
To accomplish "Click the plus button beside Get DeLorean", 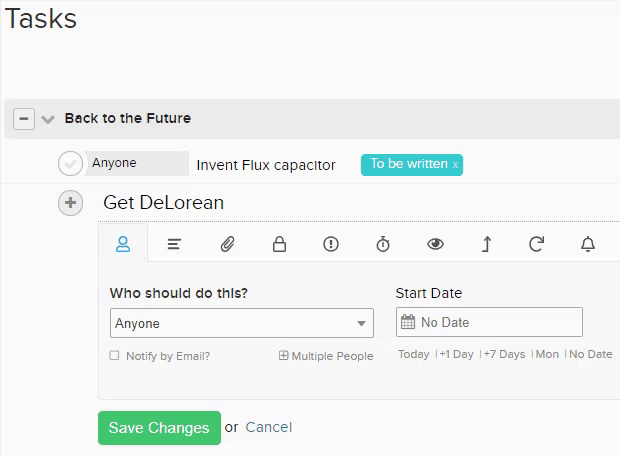I will (x=70, y=203).
